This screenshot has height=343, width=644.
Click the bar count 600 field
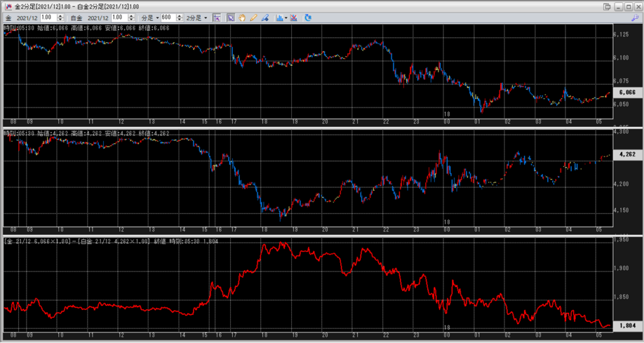pos(166,18)
